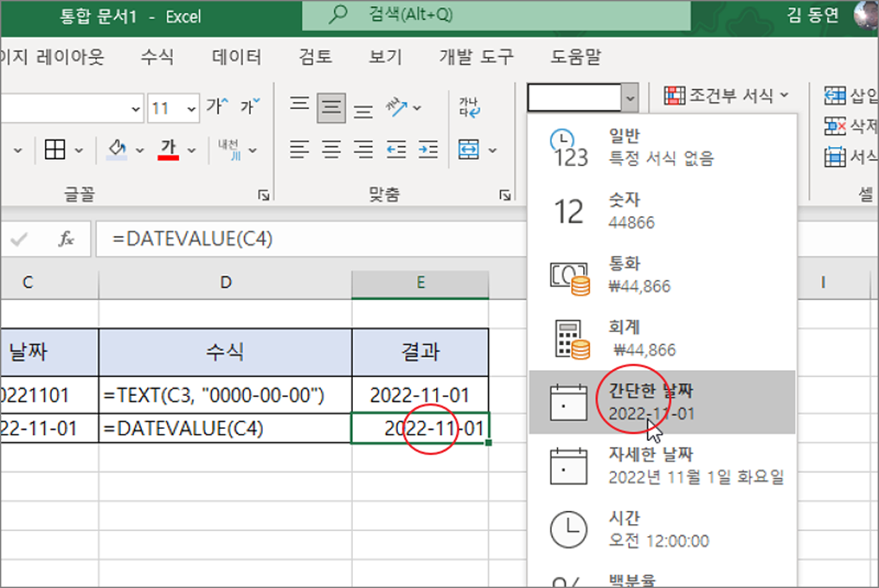This screenshot has height=588, width=879.
Task: Open the merge and center dropdown arrow
Action: click(x=493, y=151)
